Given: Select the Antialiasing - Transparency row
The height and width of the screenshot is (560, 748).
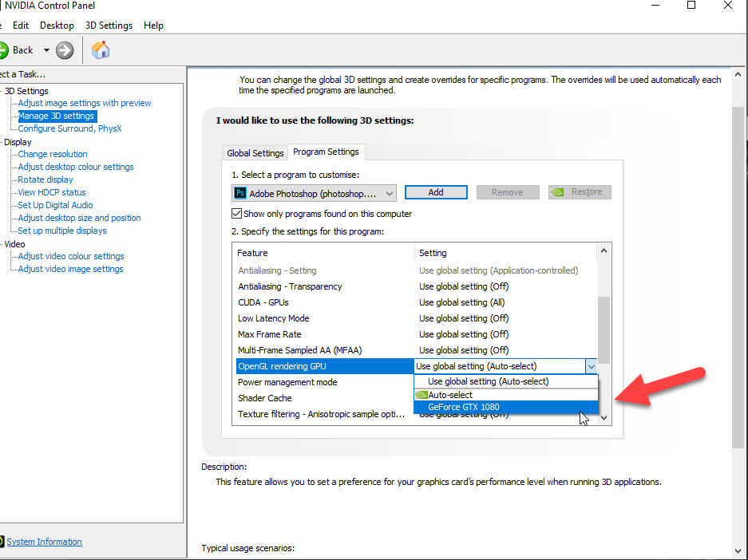Looking at the screenshot, I should [x=416, y=286].
